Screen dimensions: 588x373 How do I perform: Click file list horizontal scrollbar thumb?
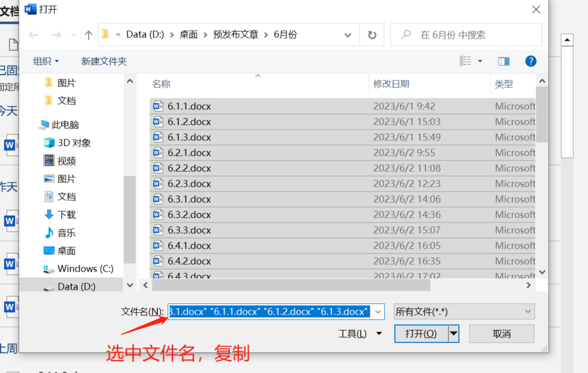[291, 285]
